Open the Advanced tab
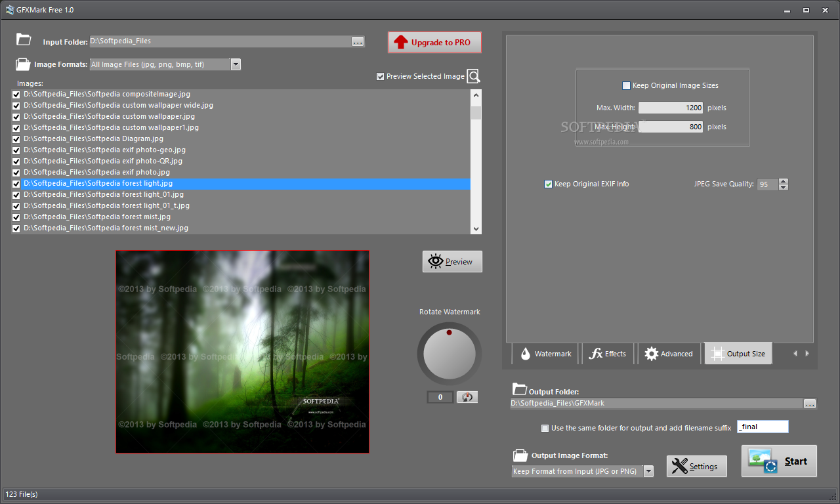The image size is (840, 504). (669, 353)
